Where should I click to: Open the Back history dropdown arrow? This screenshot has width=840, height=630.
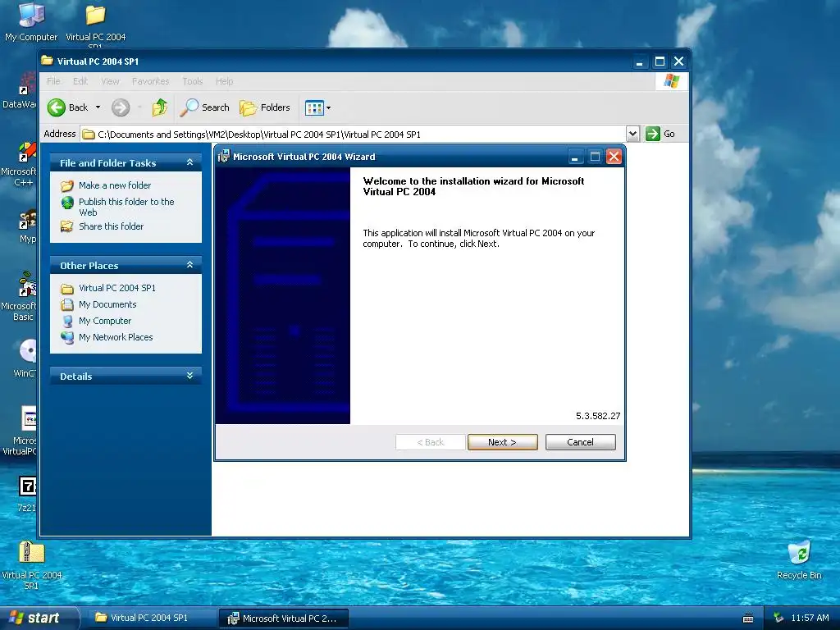[98, 107]
